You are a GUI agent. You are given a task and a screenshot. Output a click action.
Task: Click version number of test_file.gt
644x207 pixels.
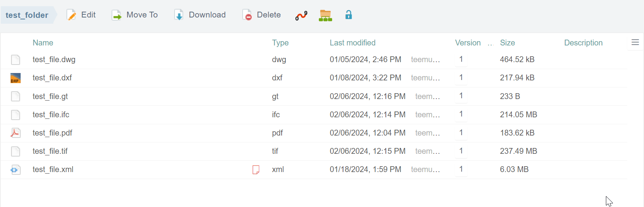tap(461, 96)
